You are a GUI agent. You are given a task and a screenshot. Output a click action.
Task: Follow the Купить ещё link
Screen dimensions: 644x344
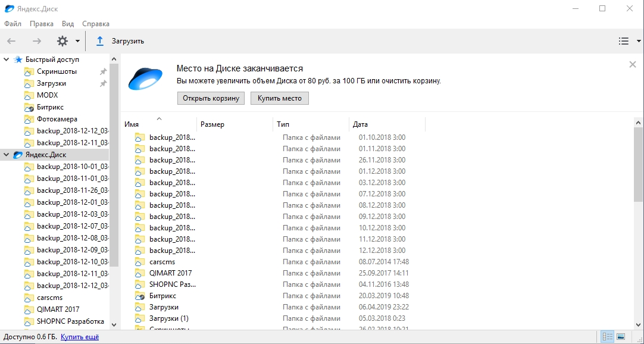(80, 337)
